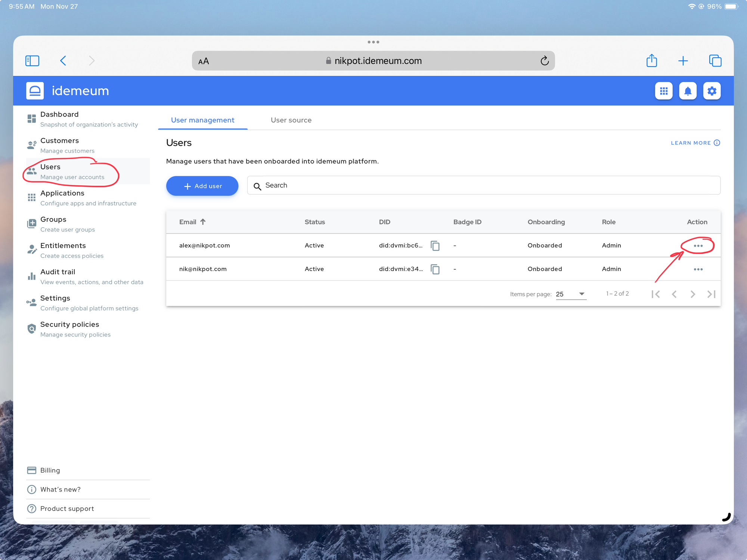Reload the page in Safari
The width and height of the screenshot is (747, 560).
click(x=545, y=61)
